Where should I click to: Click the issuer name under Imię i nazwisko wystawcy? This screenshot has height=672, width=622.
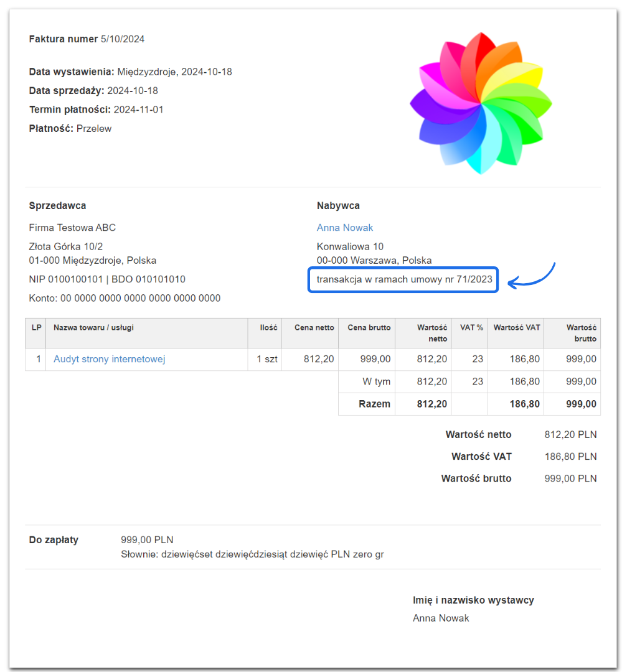tap(441, 618)
